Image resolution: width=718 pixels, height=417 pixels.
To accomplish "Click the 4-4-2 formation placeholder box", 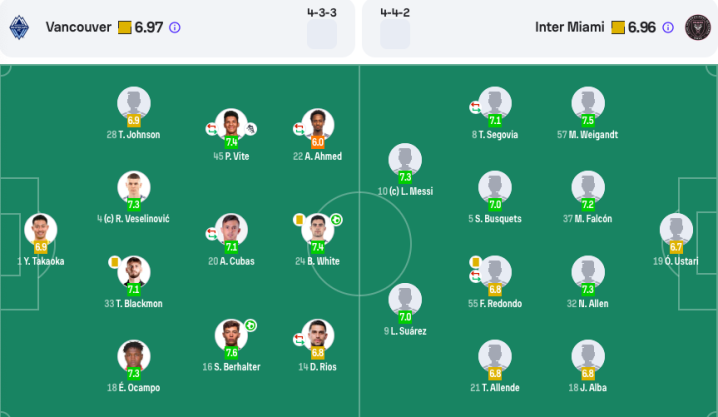I will coord(395,34).
